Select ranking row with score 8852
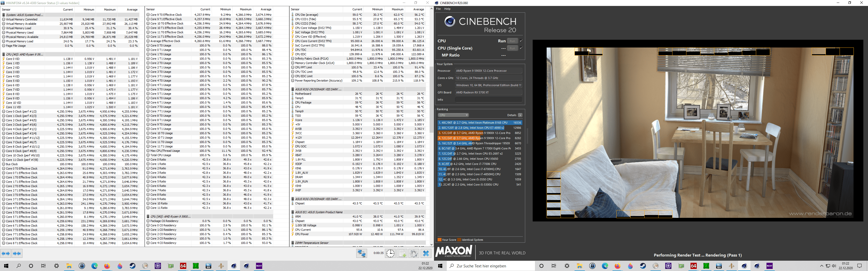 point(480,133)
